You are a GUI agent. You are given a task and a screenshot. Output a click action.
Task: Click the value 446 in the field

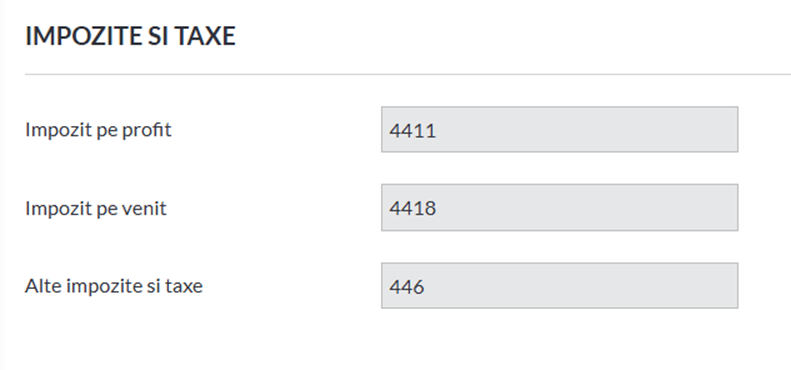(407, 287)
